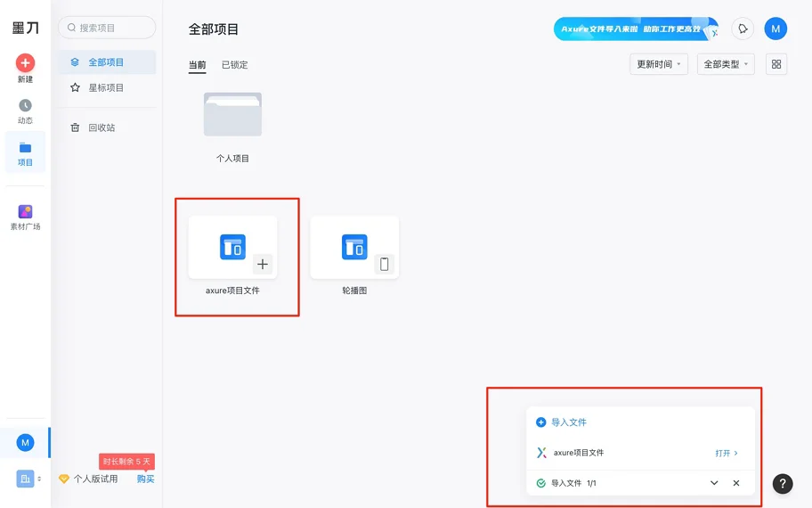Screen dimensions: 812x508
Task: Open 素材广场 material marketplace
Action: (x=25, y=217)
